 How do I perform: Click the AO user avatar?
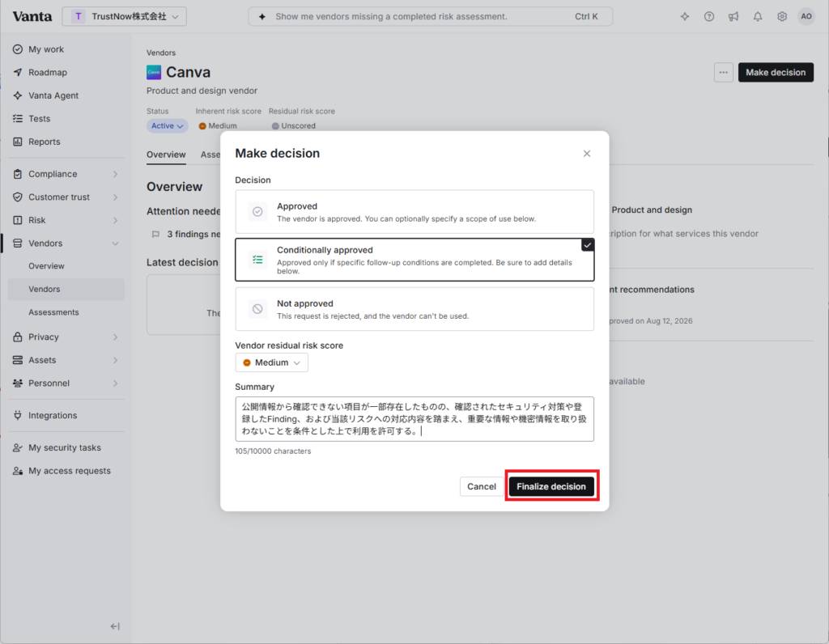click(x=806, y=16)
